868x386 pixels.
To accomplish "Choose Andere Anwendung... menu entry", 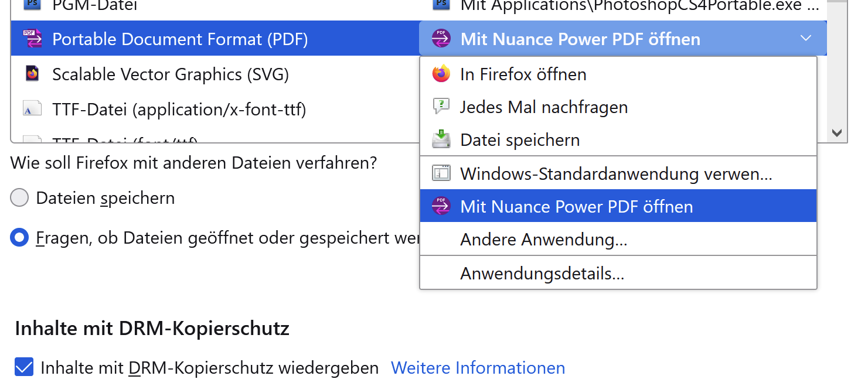I will click(x=543, y=240).
